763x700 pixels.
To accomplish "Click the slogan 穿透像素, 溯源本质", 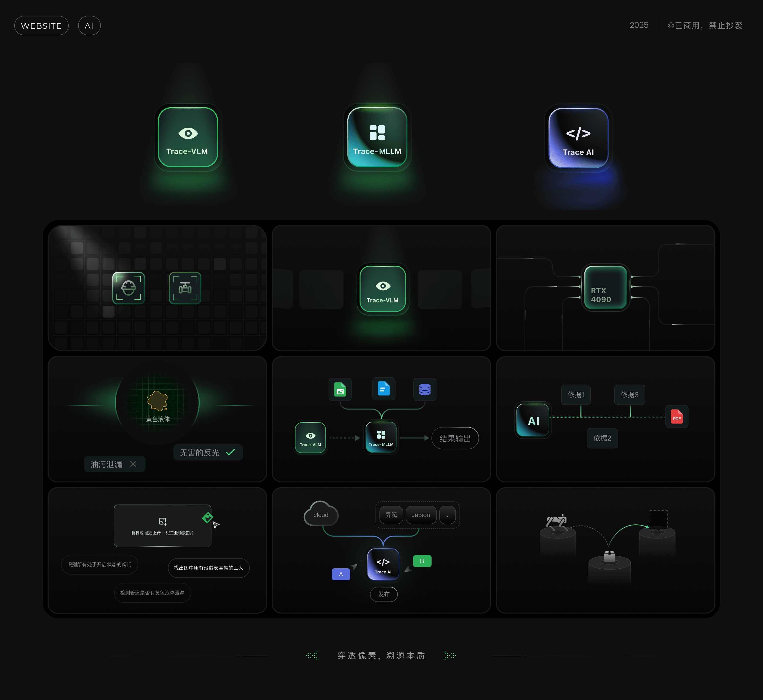I will 381,656.
